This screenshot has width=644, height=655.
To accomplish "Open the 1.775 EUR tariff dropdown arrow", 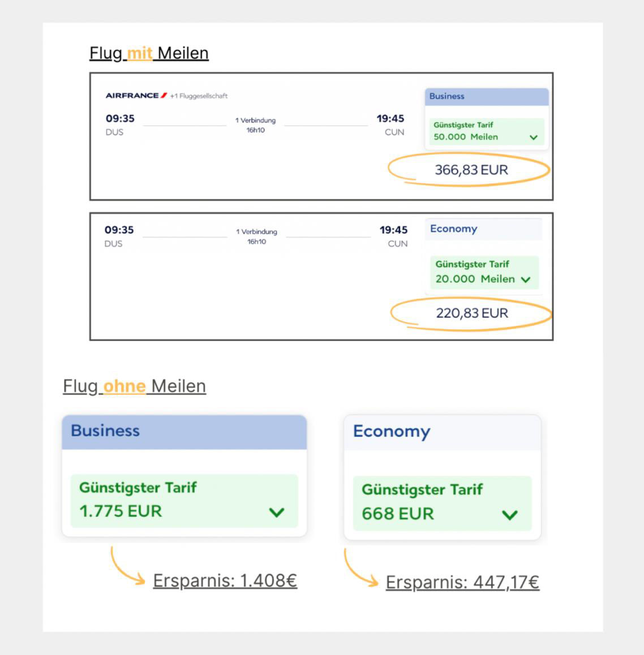I will pyautogui.click(x=276, y=512).
